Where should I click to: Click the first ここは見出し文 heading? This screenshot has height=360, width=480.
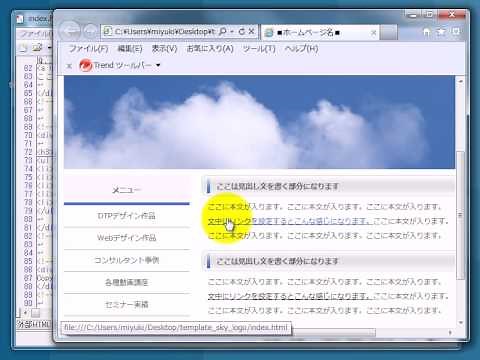click(278, 186)
